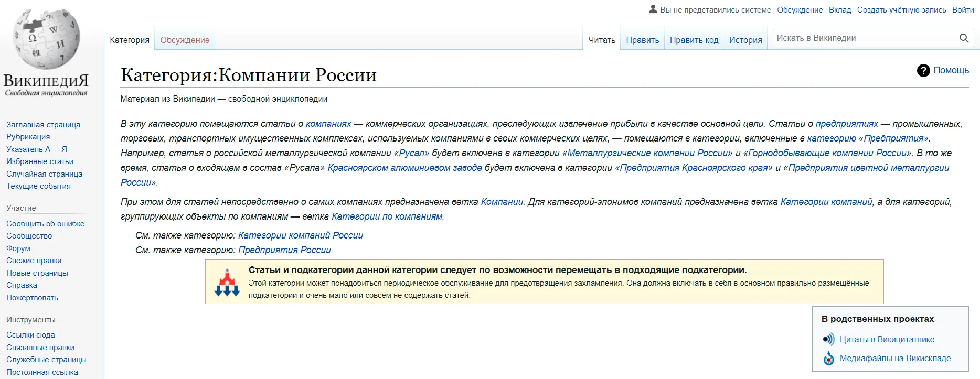Open Свежие правки
The width and height of the screenshot is (980, 379).
pyautogui.click(x=34, y=261)
